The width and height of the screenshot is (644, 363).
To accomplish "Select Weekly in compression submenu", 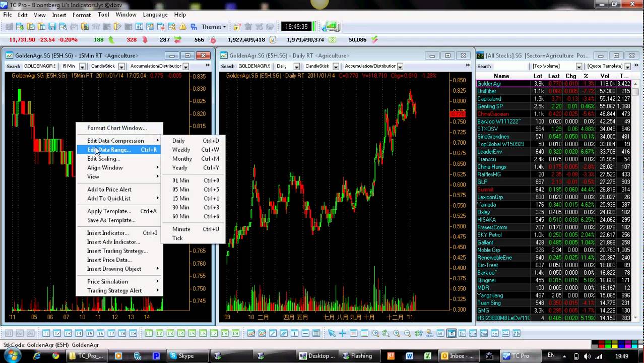I will [x=194, y=150].
